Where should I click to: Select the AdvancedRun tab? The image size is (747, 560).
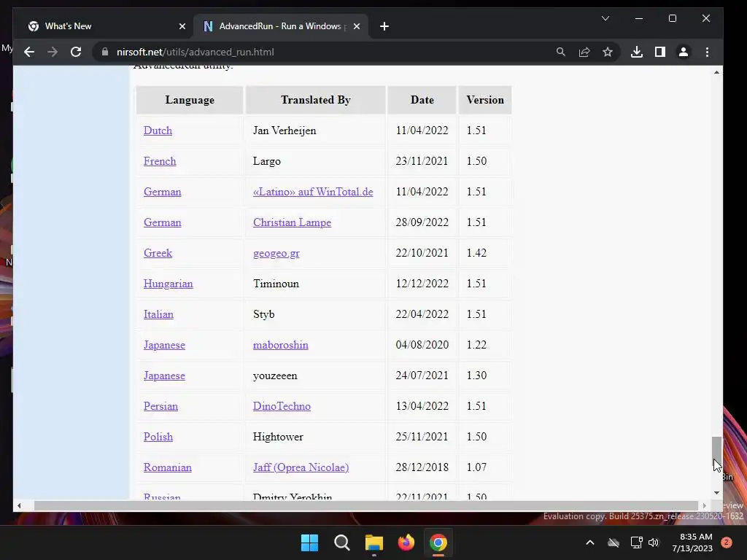(281, 26)
